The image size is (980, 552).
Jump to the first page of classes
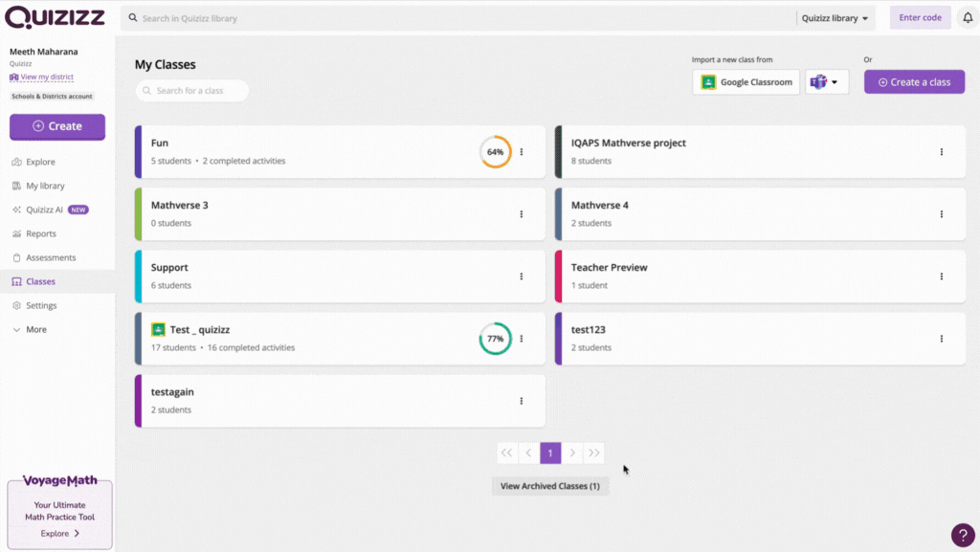507,453
